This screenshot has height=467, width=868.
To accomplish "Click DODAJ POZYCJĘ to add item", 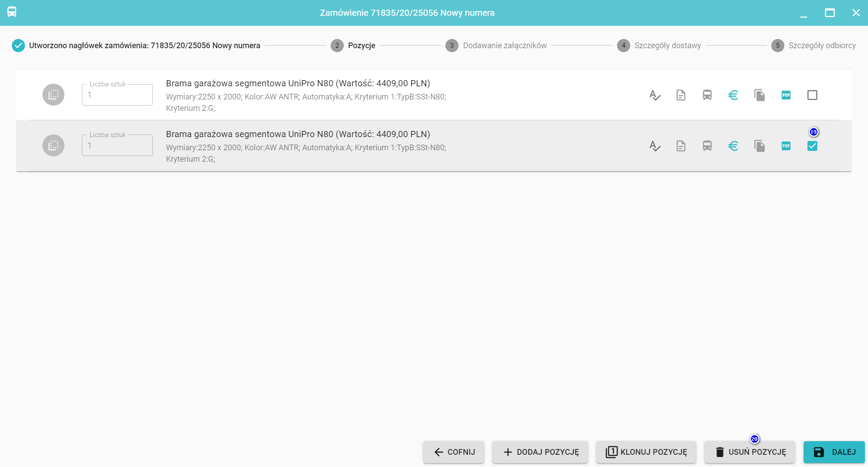I will coord(540,452).
